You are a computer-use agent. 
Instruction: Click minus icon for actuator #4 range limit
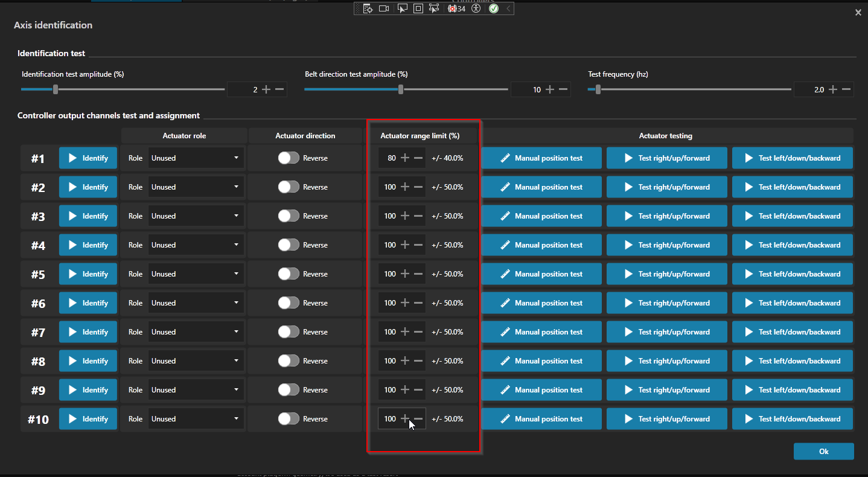click(418, 245)
